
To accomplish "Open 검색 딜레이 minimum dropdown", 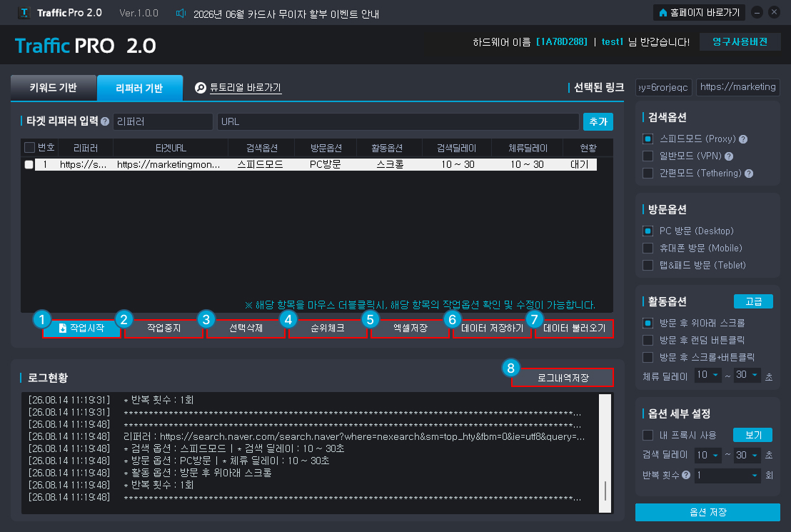I will coord(707,456).
